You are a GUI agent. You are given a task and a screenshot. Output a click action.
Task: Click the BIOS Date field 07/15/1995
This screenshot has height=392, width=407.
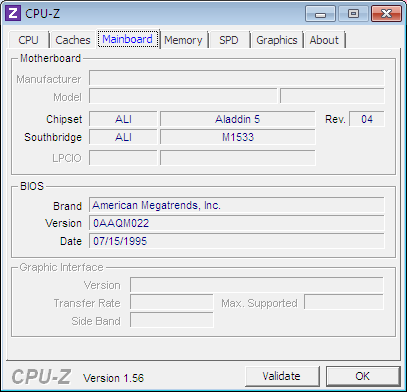(x=237, y=241)
